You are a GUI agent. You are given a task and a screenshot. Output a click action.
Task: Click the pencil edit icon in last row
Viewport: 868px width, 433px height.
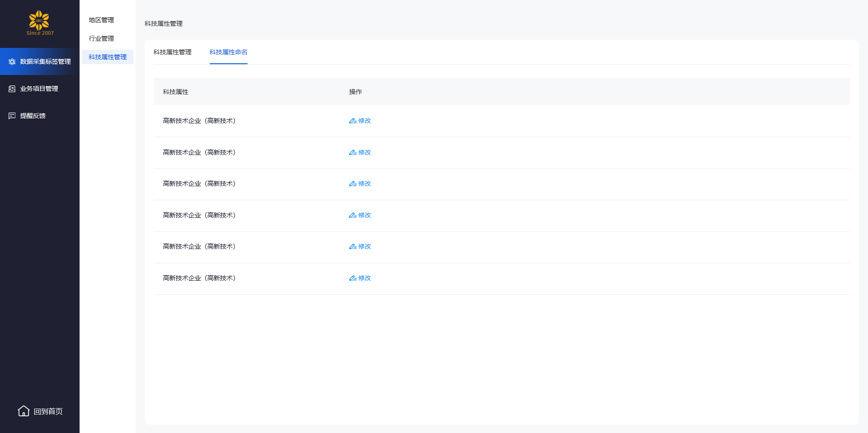[x=353, y=278]
